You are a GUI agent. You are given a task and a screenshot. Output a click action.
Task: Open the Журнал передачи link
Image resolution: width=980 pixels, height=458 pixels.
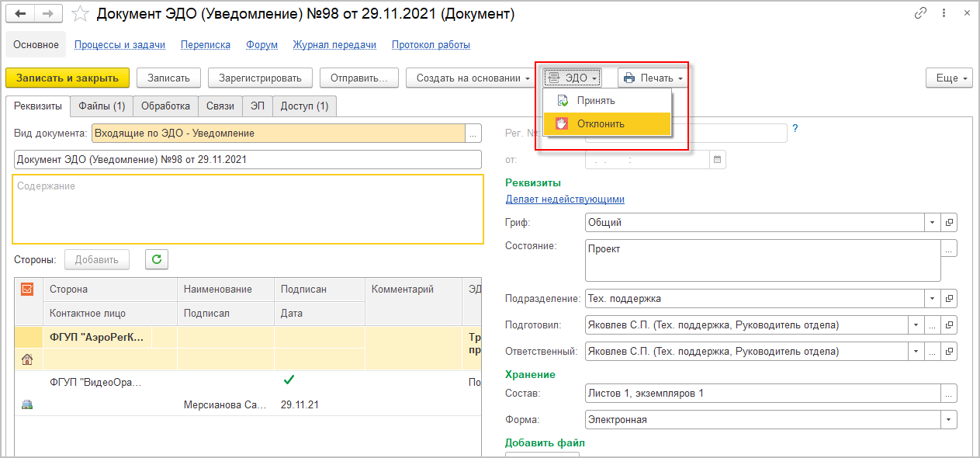click(x=334, y=45)
